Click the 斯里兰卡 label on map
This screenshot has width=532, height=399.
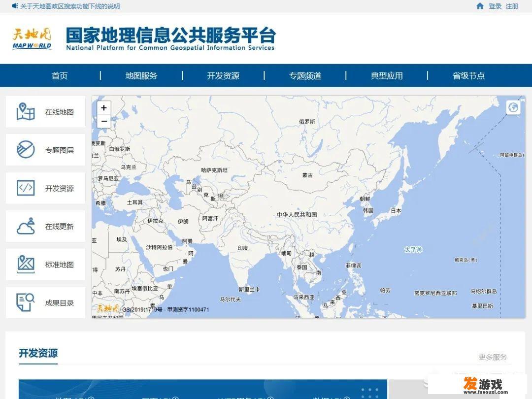(x=249, y=290)
